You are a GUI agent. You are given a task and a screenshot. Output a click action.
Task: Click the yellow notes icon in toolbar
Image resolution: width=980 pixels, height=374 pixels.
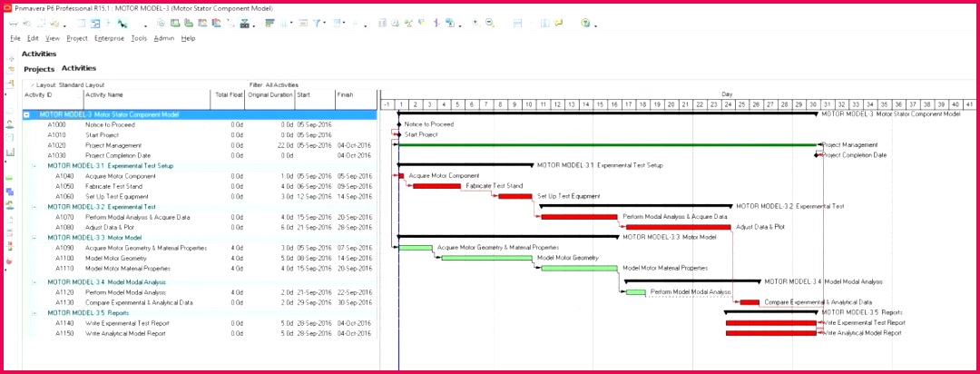pyautogui.click(x=558, y=24)
